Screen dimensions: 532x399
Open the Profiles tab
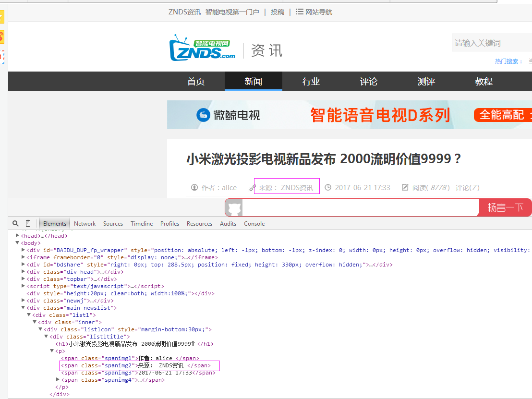[169, 224]
